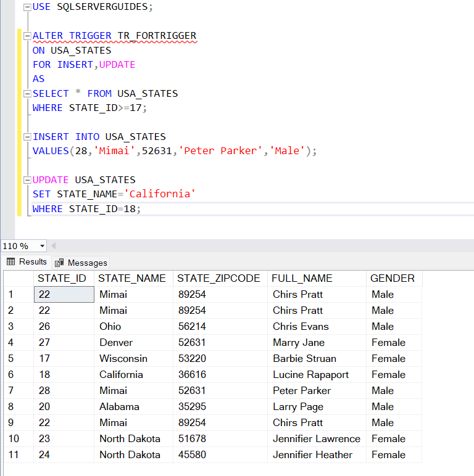The width and height of the screenshot is (474, 476).
Task: Click the blank top-left grid corner cell
Action: click(x=19, y=278)
